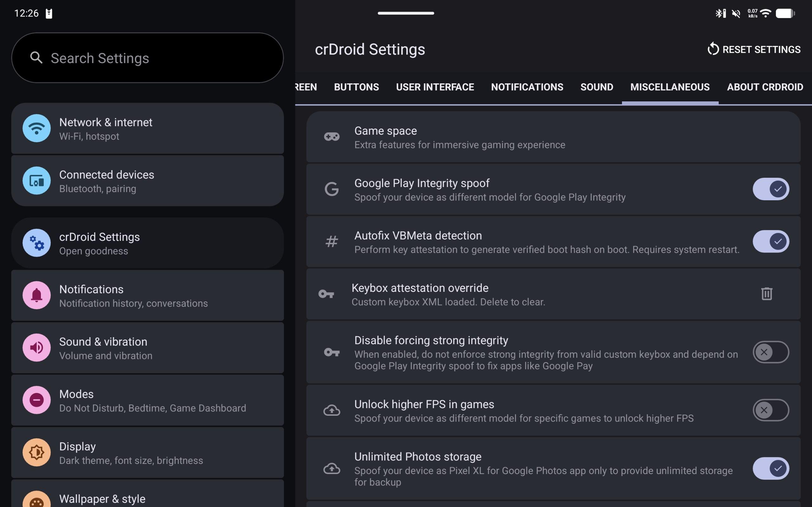Turn off Unlimited Photos storage switch
Image resolution: width=812 pixels, height=507 pixels.
coord(770,468)
